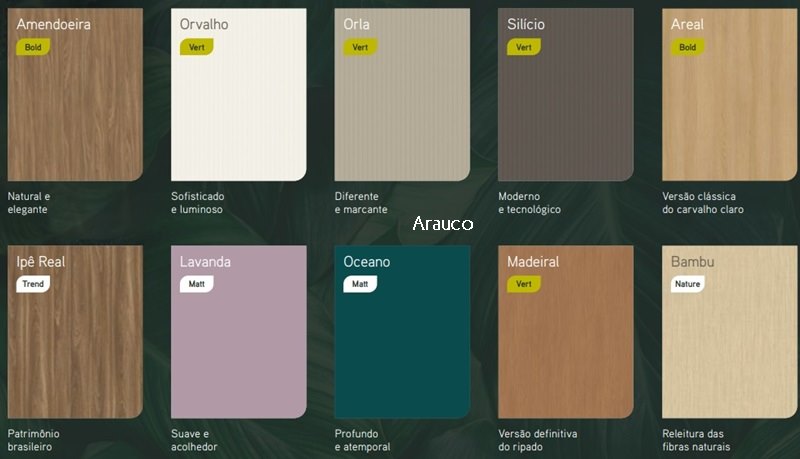Click the Trend tag on Ipê Real
The image size is (800, 459).
pos(33,284)
